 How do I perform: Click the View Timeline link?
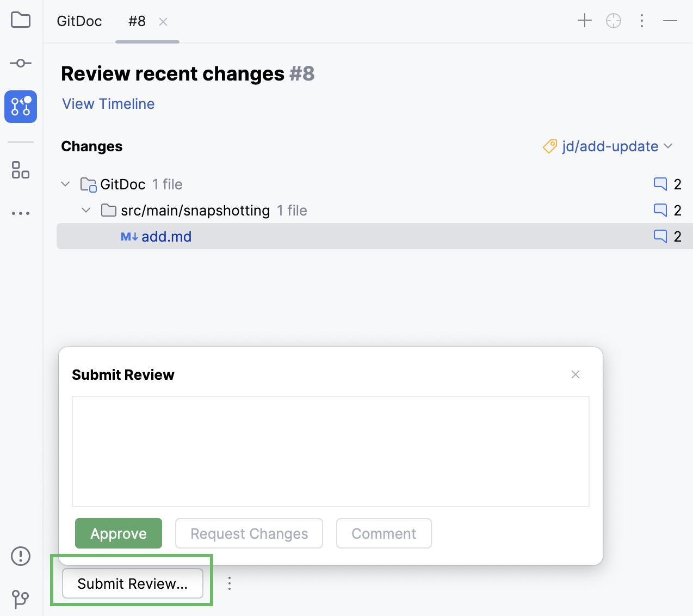point(108,104)
